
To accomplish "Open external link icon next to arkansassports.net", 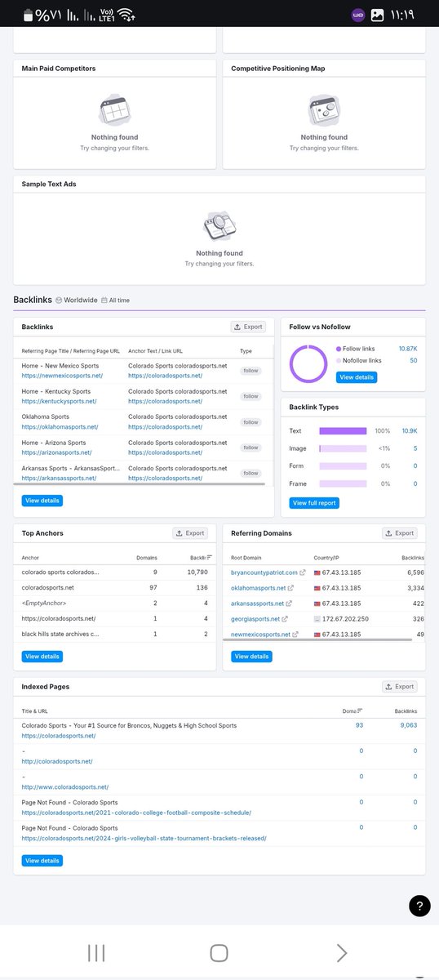I will click(290, 604).
